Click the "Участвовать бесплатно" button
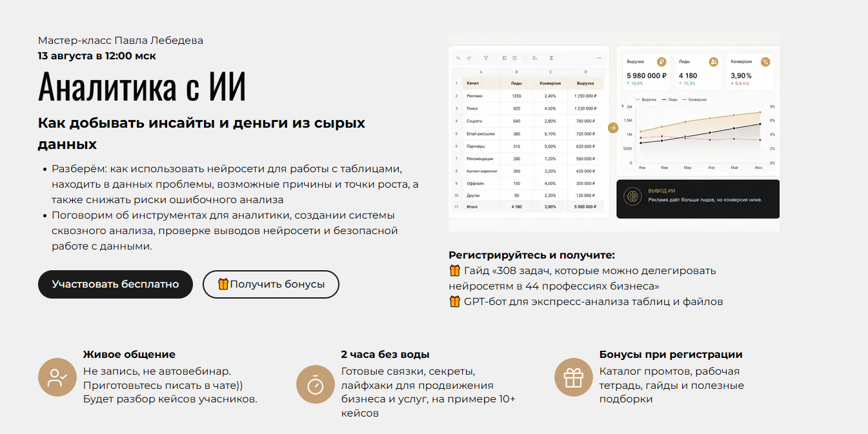This screenshot has width=868, height=434. (116, 284)
